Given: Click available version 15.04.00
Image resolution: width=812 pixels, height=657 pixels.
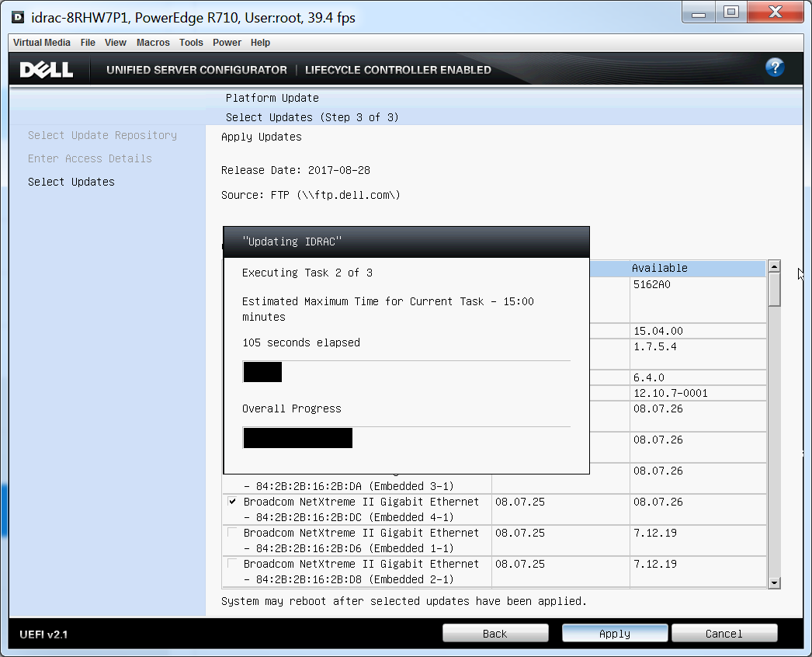Looking at the screenshot, I should 658,331.
